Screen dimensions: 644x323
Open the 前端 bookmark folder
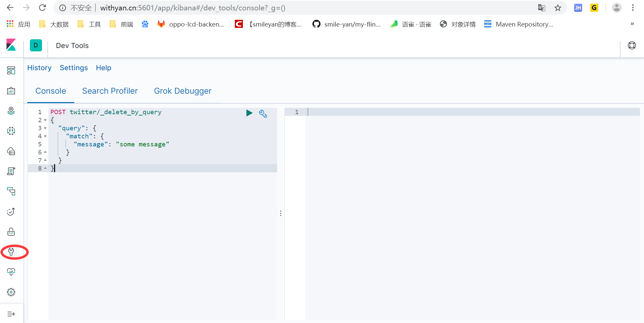coord(122,24)
